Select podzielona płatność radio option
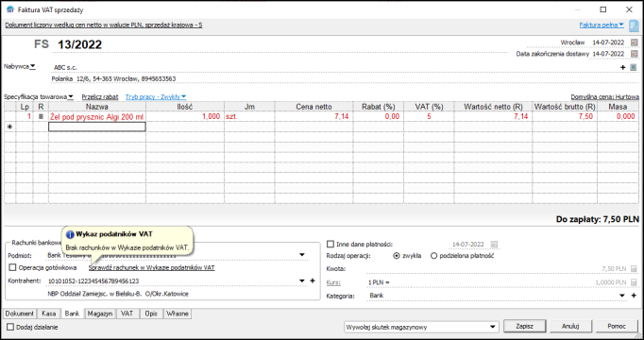 (433, 256)
